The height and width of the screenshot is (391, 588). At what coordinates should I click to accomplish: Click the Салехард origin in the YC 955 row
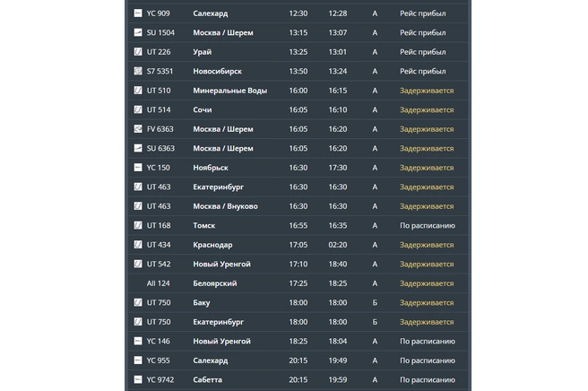[211, 361]
